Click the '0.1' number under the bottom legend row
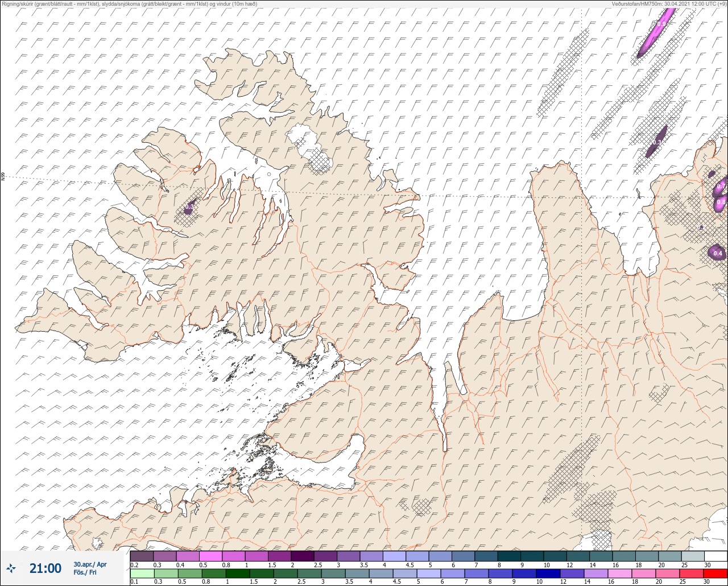728x586 pixels. [134, 581]
